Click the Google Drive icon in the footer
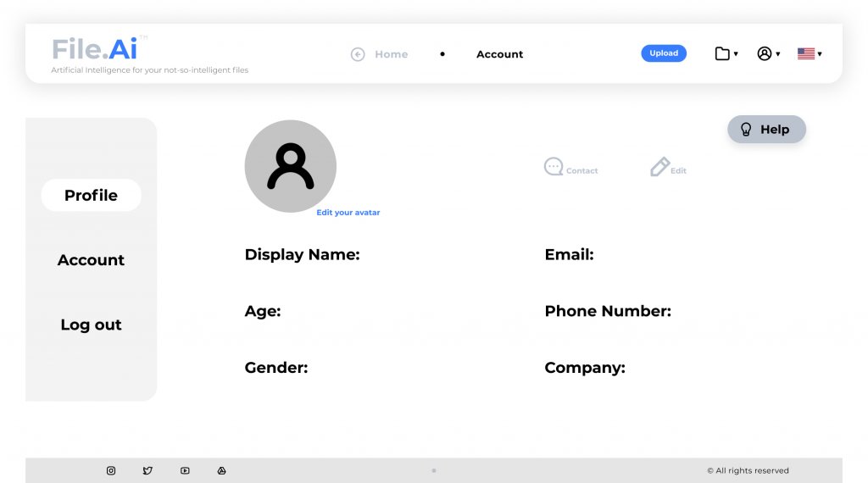 pos(221,470)
